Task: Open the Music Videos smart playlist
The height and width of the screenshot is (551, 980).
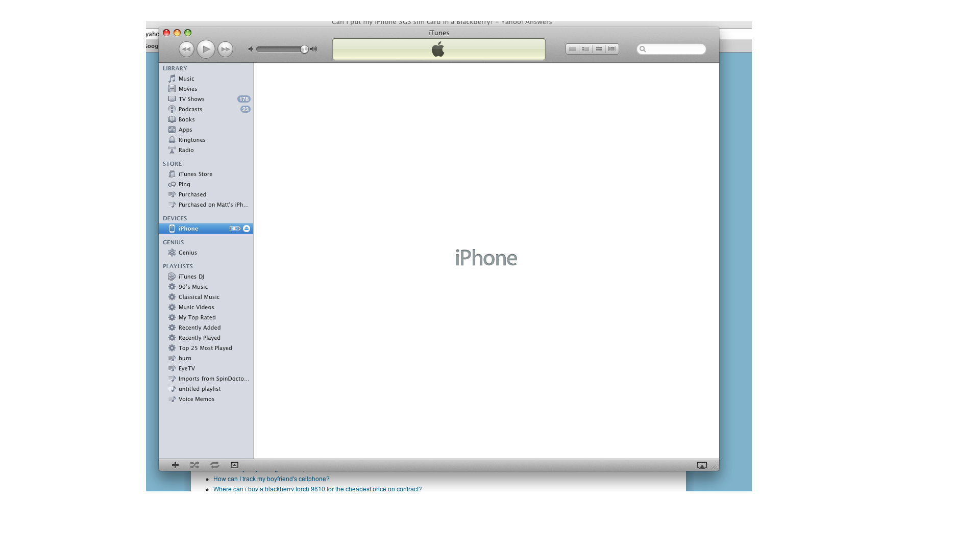Action: coord(206,307)
